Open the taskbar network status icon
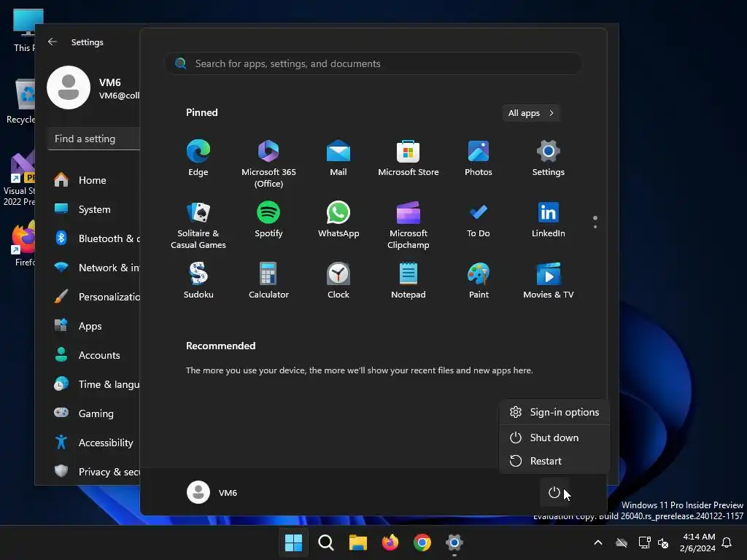This screenshot has height=560, width=747. (x=644, y=542)
